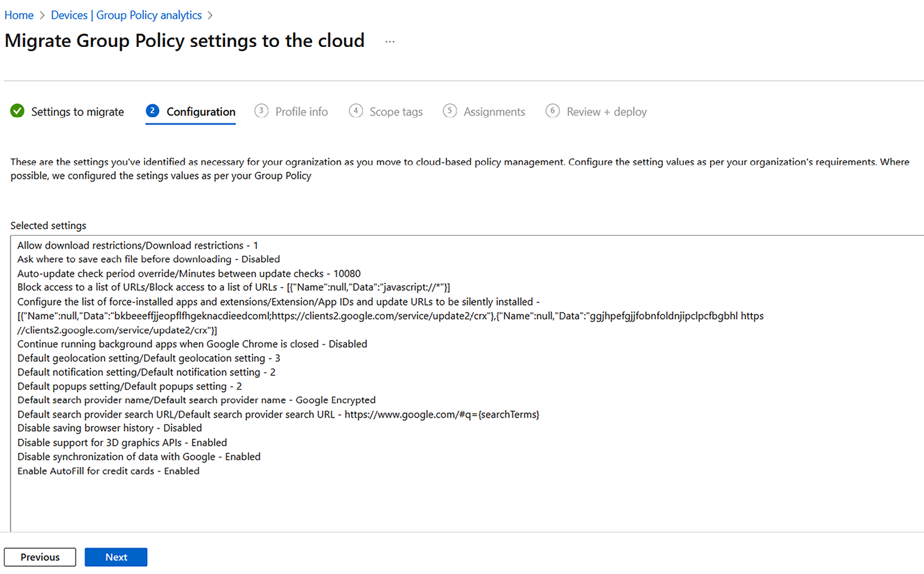Screen dimensions: 924x574
Task: Go to Settings to migrate tab
Action: [x=77, y=112]
